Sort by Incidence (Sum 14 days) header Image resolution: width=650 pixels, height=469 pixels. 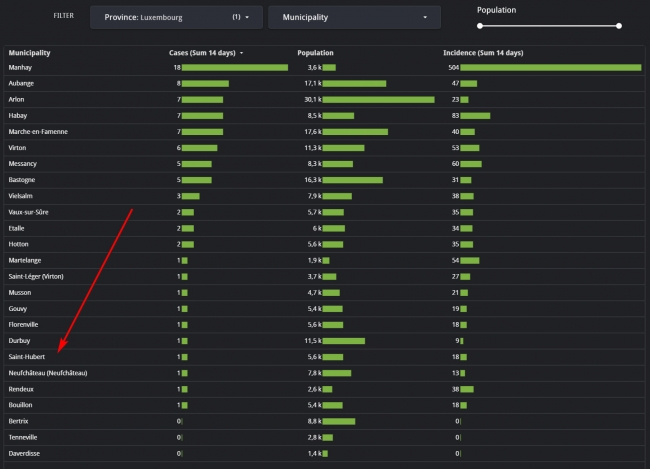click(483, 53)
